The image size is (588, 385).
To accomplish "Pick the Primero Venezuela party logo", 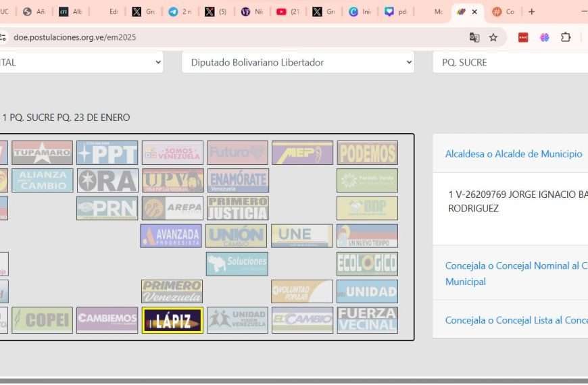I will [172, 291].
